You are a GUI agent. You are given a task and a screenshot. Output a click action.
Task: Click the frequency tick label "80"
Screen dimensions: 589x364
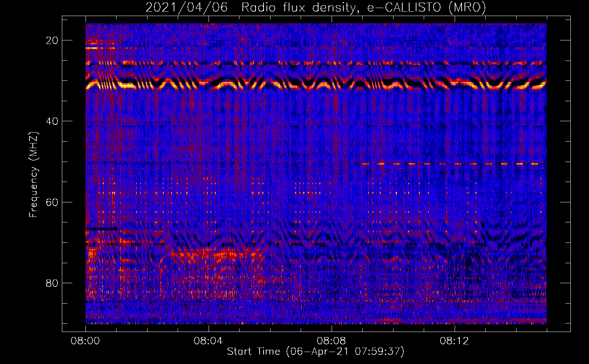[x=52, y=283]
